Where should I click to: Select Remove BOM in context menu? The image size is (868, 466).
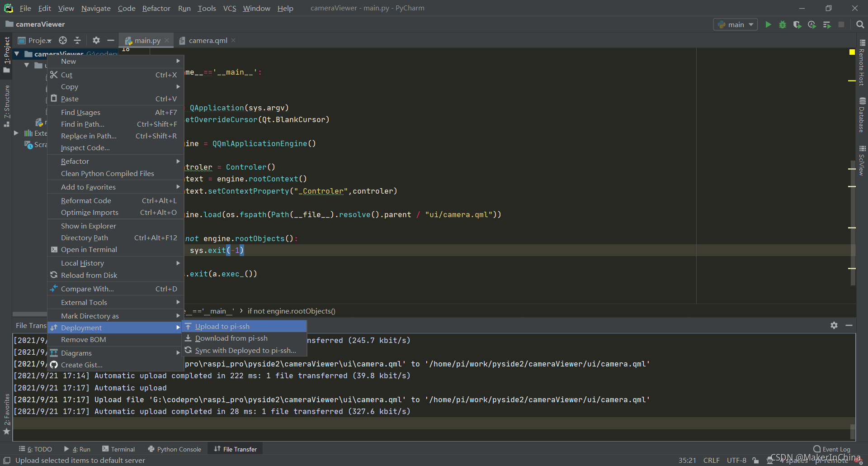(115, 339)
